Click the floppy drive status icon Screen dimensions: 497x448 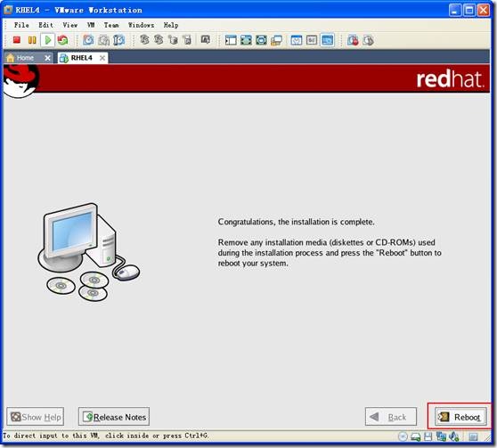click(x=428, y=436)
